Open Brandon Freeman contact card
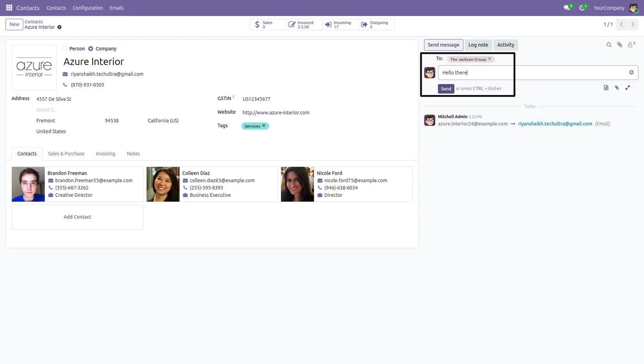 77,184
